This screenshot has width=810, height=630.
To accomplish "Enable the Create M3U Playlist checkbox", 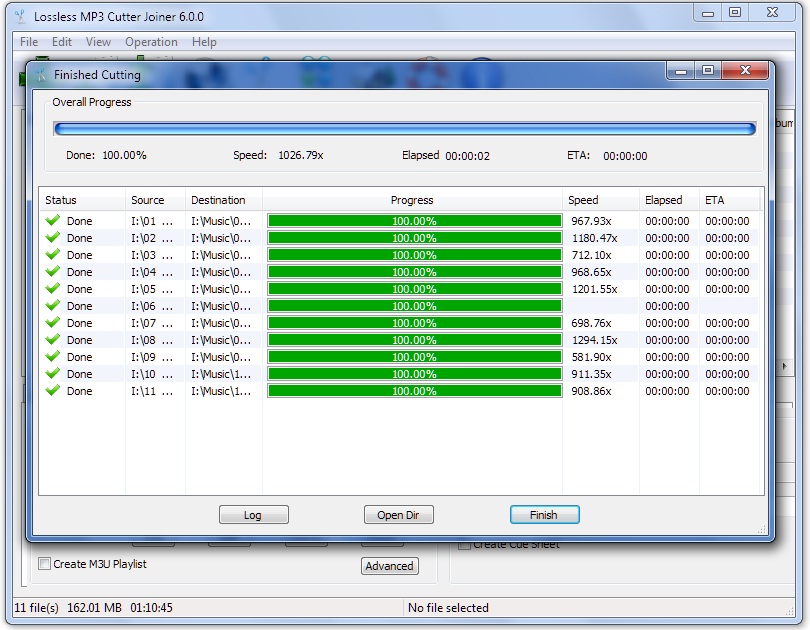I will [x=44, y=563].
